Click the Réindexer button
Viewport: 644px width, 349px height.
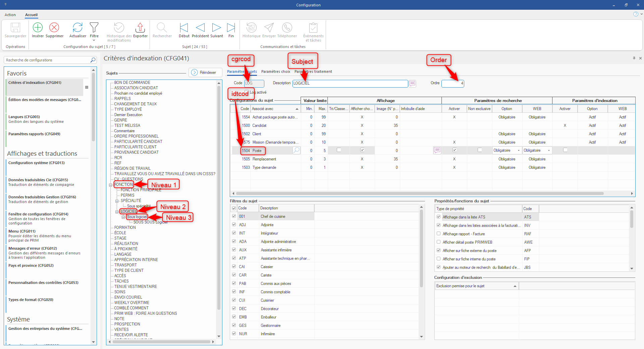205,72
